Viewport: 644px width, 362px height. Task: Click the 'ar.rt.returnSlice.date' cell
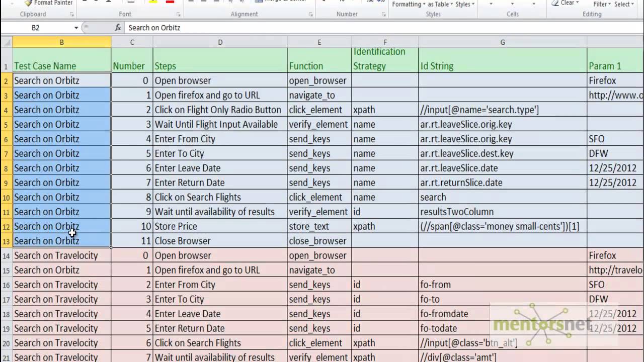[503, 183]
